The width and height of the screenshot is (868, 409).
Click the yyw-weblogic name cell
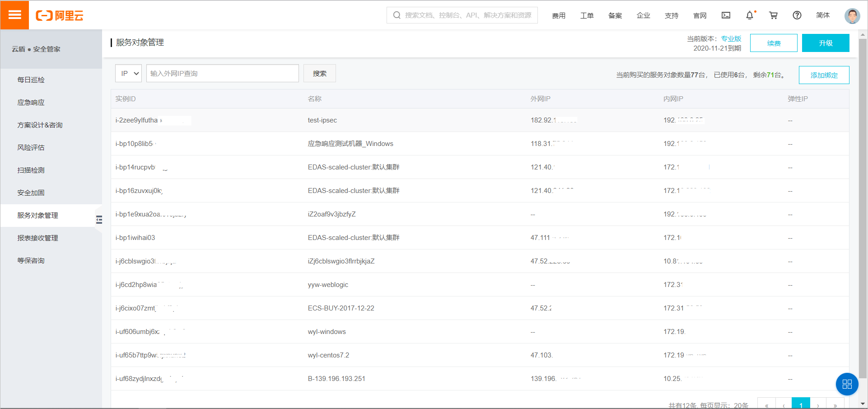(x=328, y=285)
